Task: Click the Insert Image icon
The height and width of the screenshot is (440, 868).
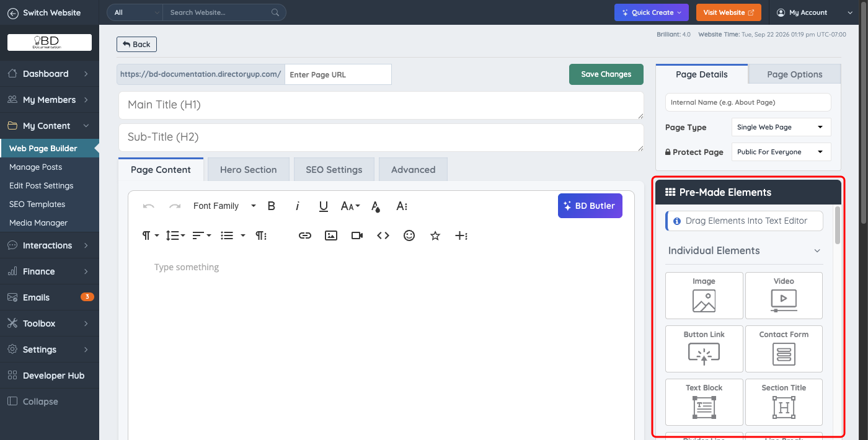Action: pos(331,235)
